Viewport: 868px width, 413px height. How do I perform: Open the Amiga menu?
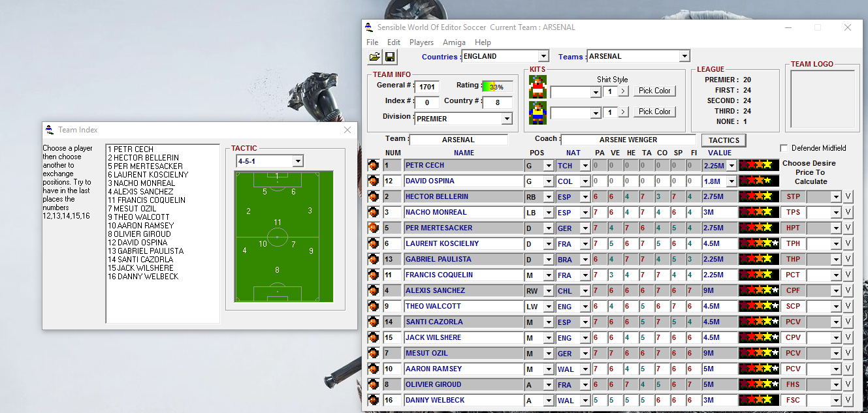pos(454,42)
